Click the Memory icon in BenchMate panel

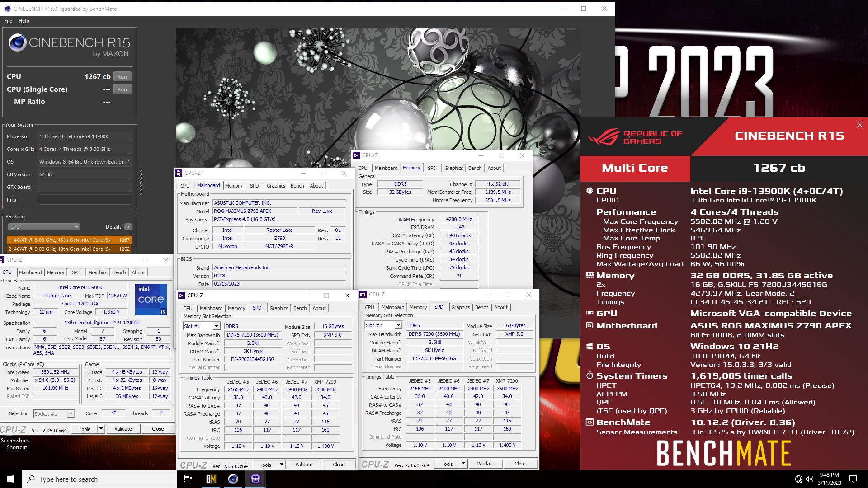point(590,275)
